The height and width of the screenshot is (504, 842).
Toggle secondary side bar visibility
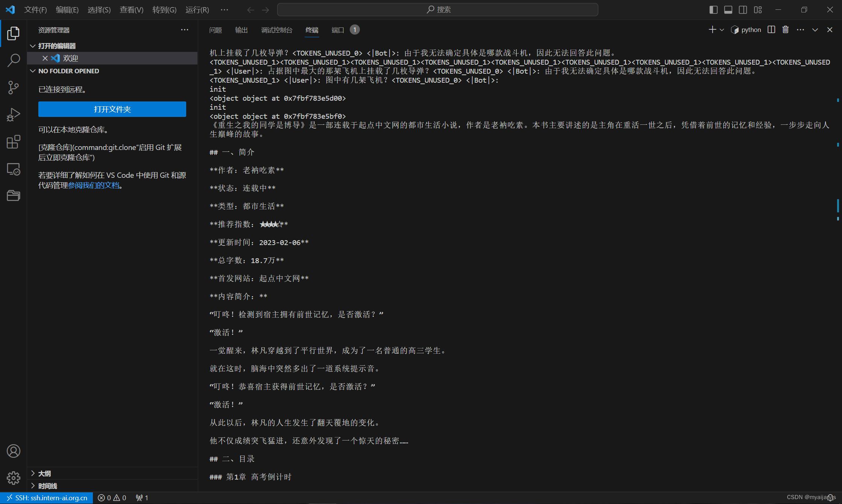coord(743,10)
